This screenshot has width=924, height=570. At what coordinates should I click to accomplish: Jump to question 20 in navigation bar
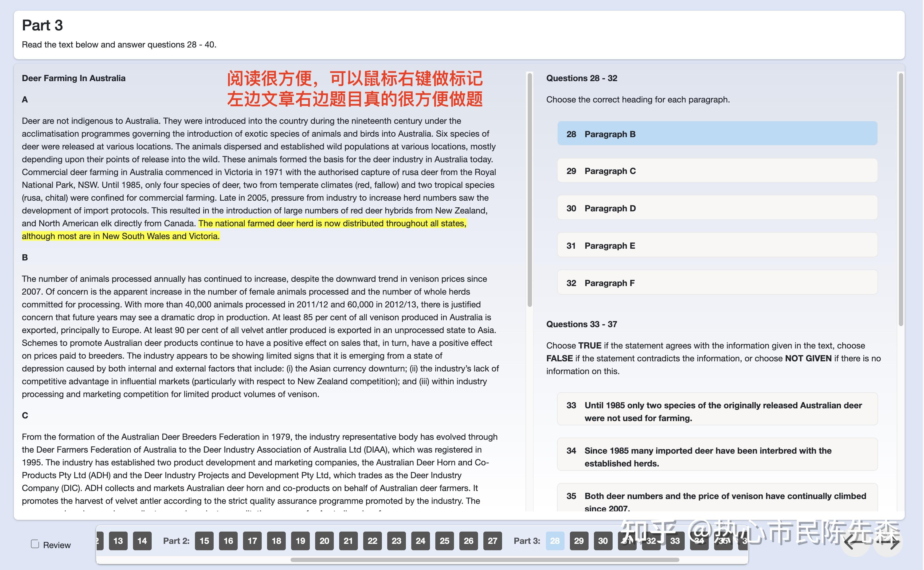[324, 541]
